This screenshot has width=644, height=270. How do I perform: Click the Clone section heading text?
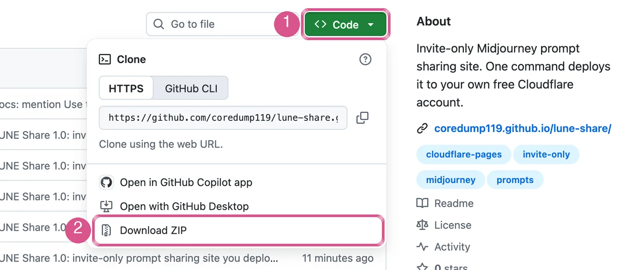(131, 59)
